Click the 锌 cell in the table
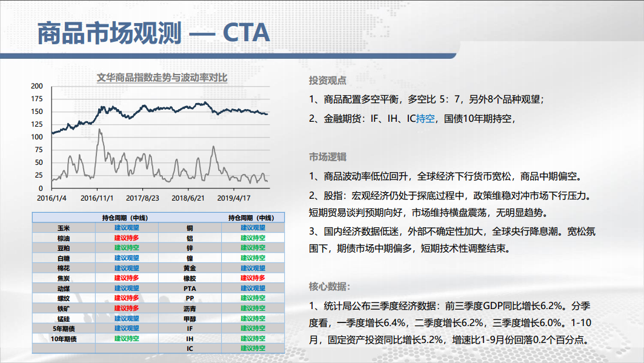 pyautogui.click(x=190, y=248)
